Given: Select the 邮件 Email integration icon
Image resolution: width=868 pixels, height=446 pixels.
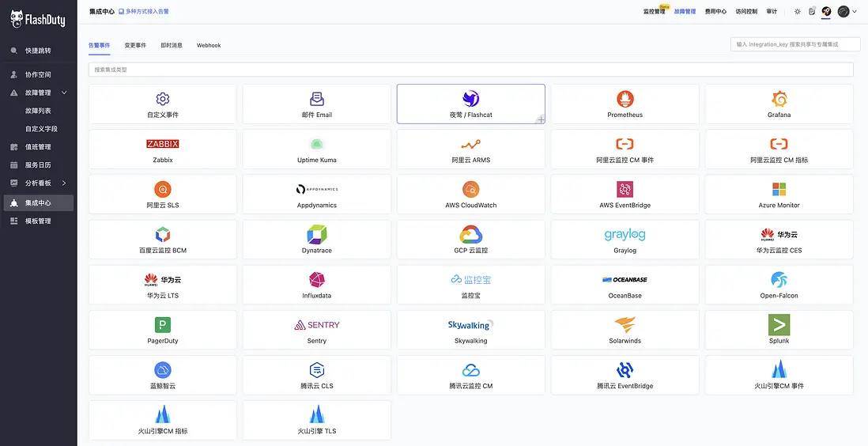Looking at the screenshot, I should point(317,99).
